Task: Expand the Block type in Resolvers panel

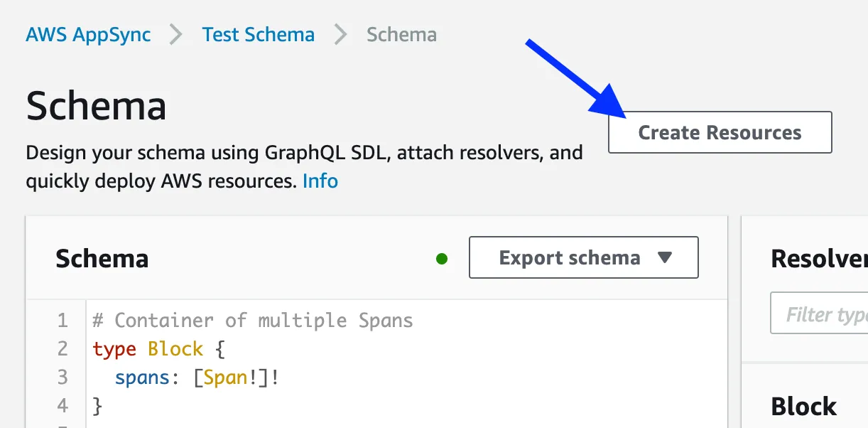Action: pos(803,406)
